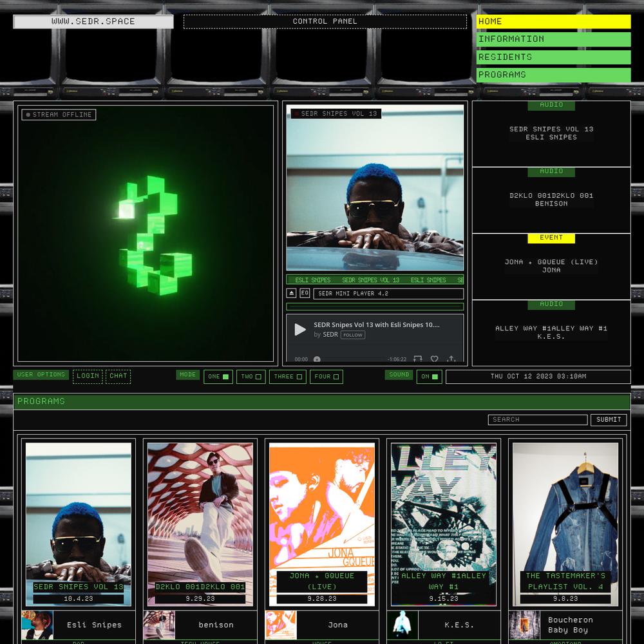Select mode FOUR
The image size is (644, 644).
click(327, 377)
